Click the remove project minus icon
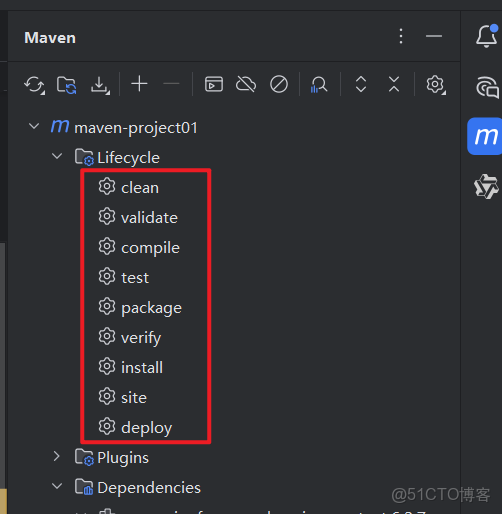Screen dimensions: 502x514 coord(171,84)
